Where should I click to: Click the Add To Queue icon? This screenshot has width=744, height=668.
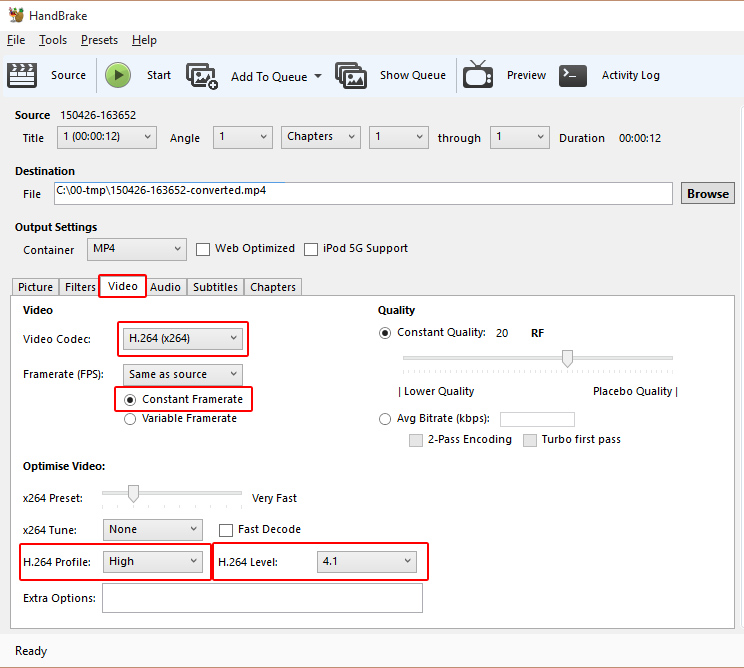202,76
